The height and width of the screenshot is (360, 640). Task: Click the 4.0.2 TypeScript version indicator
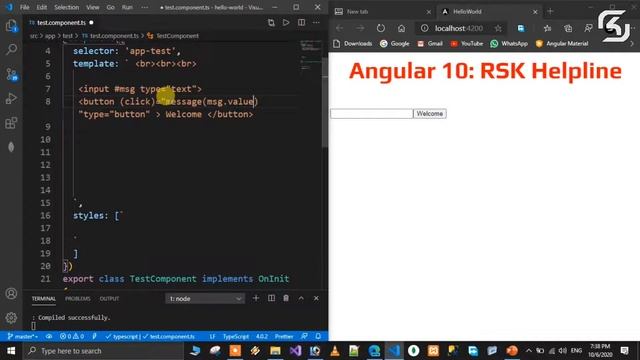[262, 336]
